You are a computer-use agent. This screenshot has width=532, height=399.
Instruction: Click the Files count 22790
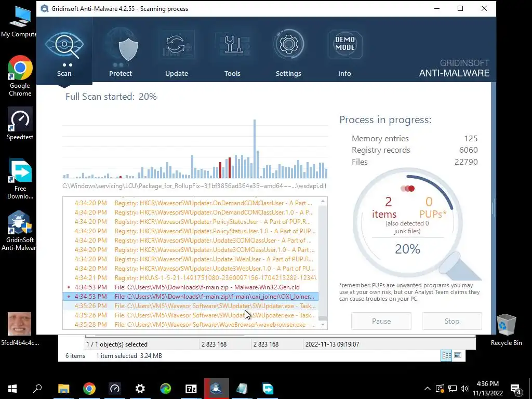click(x=466, y=162)
